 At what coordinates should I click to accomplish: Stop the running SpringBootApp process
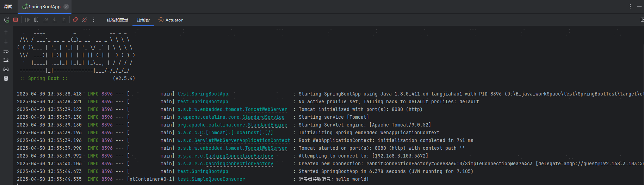pos(16,20)
